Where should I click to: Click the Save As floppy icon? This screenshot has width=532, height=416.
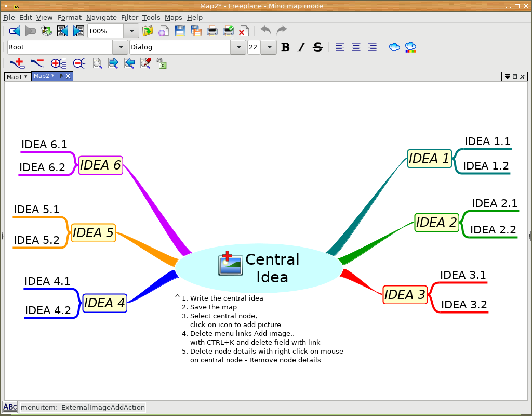(196, 31)
